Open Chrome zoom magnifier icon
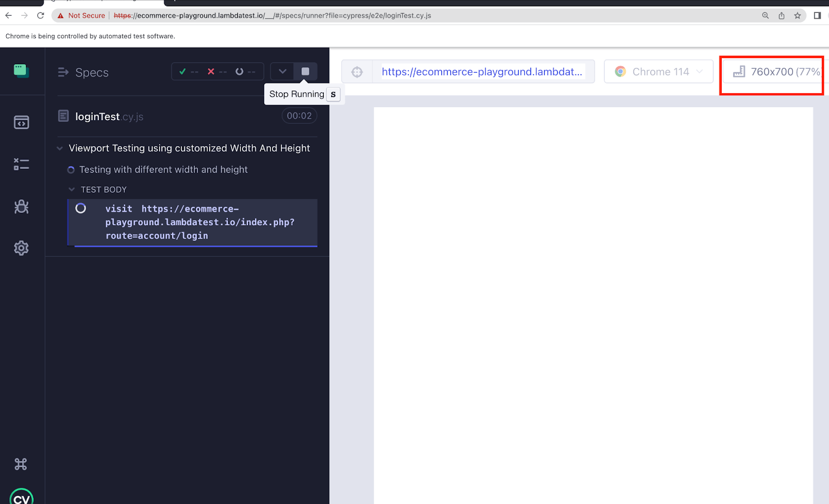Screen dimensions: 829x504 pos(765,16)
